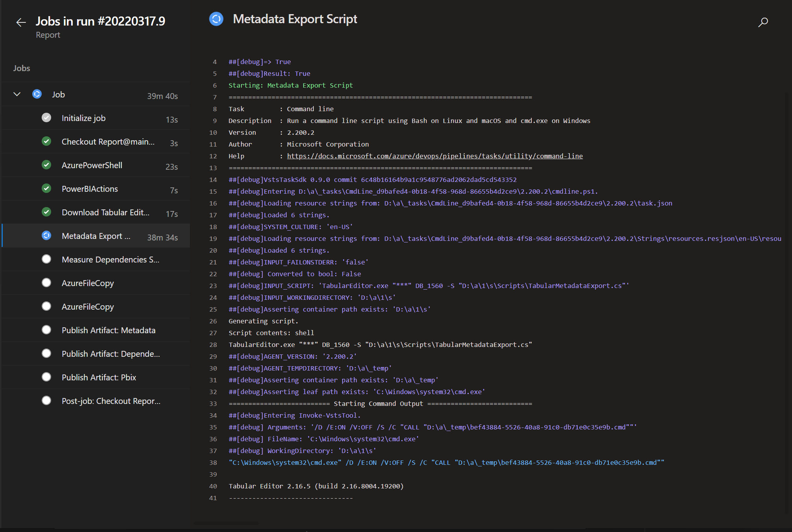Screen dimensions: 792x532
Task: Click the in-progress spinner icon beside Metadata Export
Action: click(46, 236)
